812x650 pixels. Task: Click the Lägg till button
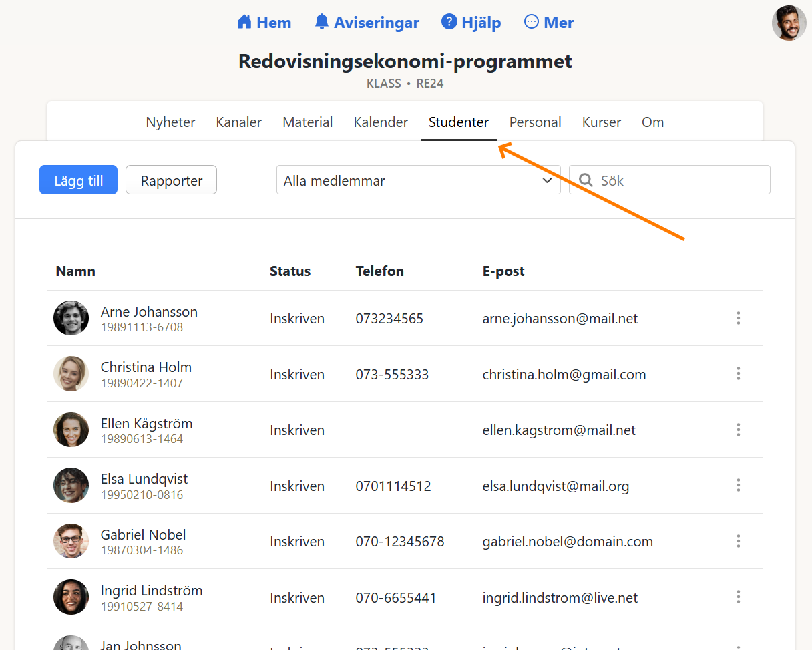(x=78, y=180)
